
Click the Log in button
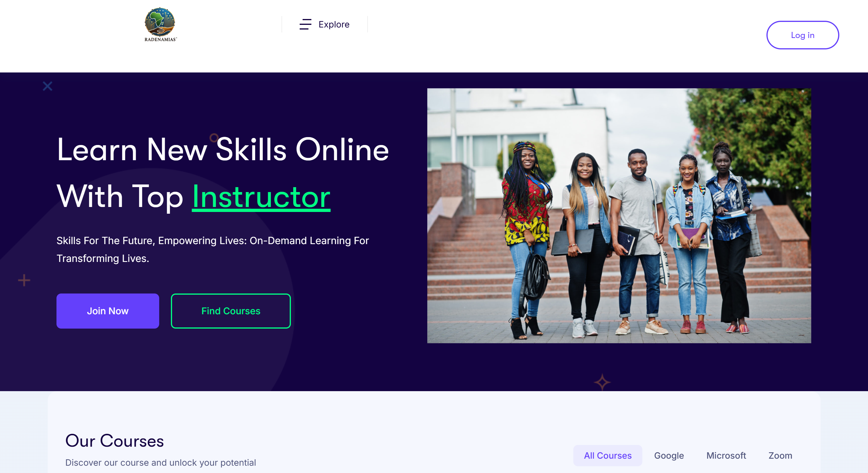pyautogui.click(x=802, y=35)
